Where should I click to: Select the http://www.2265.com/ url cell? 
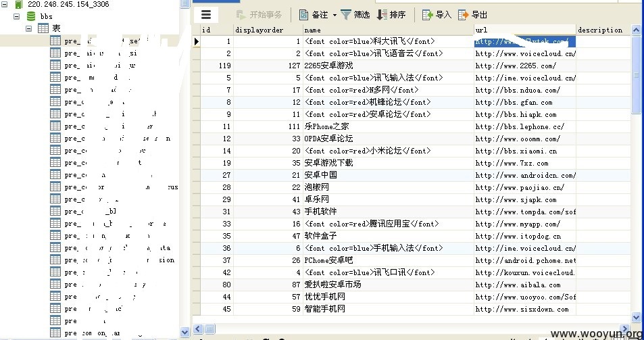tap(525, 66)
